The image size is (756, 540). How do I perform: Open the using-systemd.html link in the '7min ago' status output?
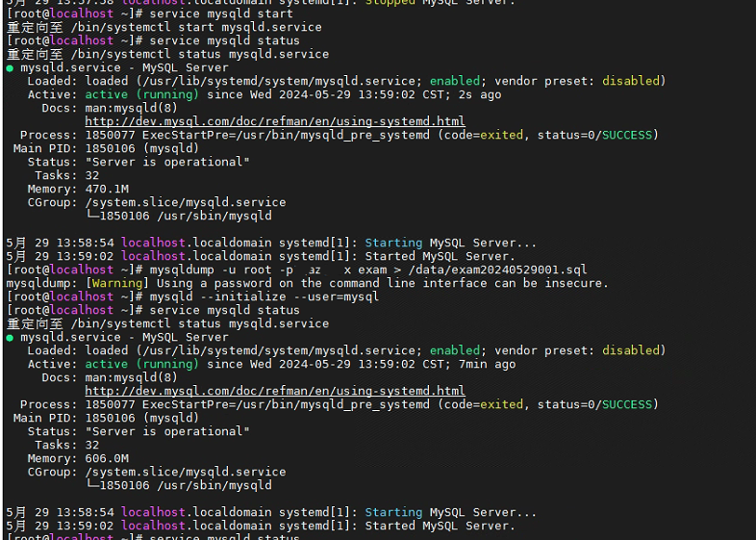point(275,391)
